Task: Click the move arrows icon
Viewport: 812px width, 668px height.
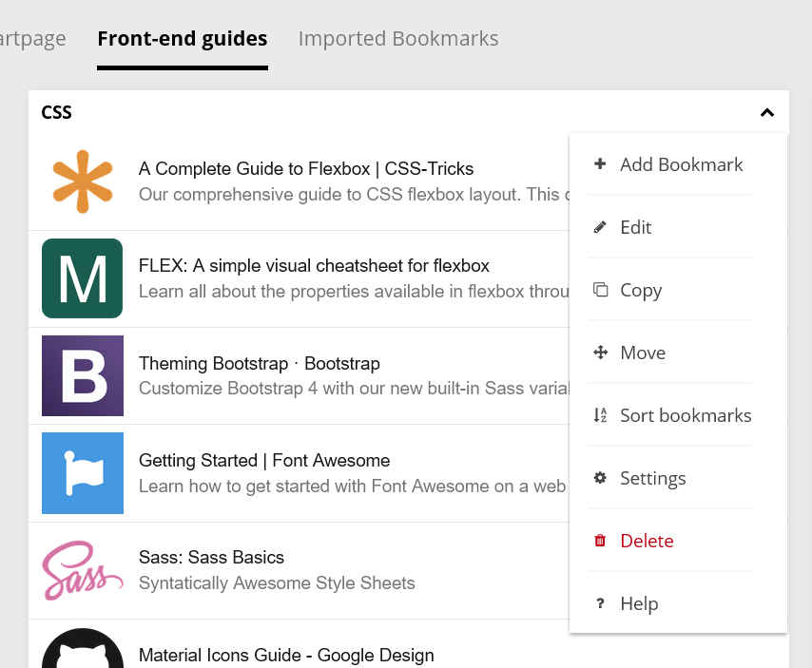Action: click(600, 353)
